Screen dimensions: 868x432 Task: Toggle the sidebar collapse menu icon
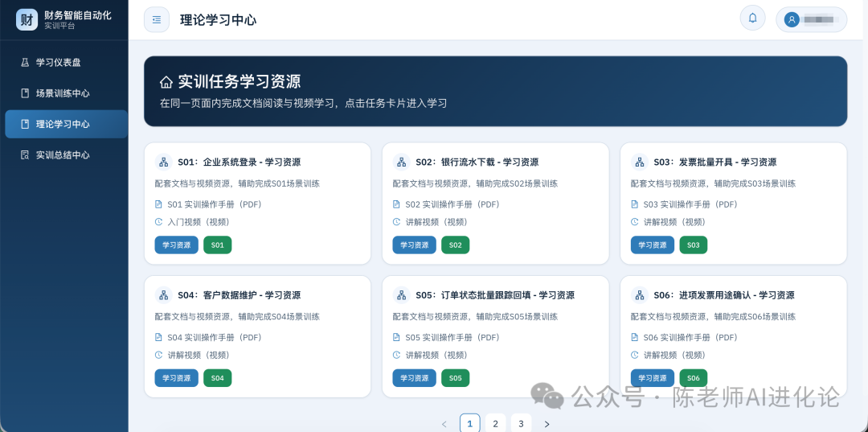coord(157,19)
